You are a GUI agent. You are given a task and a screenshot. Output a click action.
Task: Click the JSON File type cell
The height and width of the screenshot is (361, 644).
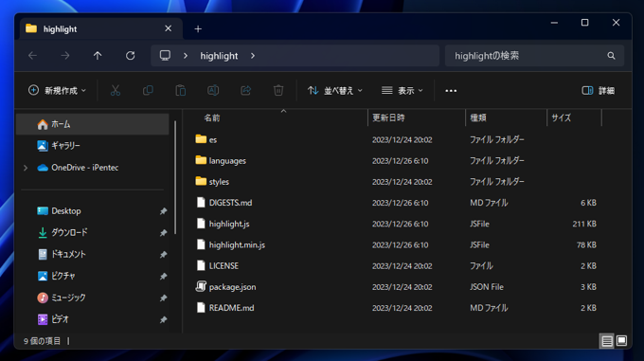click(487, 287)
